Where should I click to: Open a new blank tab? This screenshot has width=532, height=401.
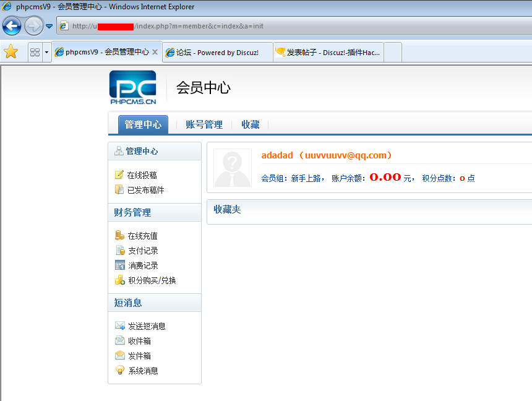[393, 52]
